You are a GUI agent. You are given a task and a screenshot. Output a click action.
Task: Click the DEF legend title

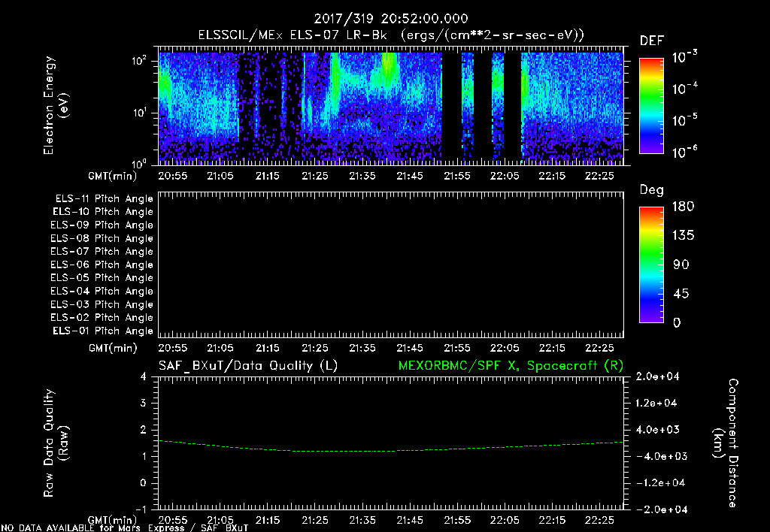[652, 41]
